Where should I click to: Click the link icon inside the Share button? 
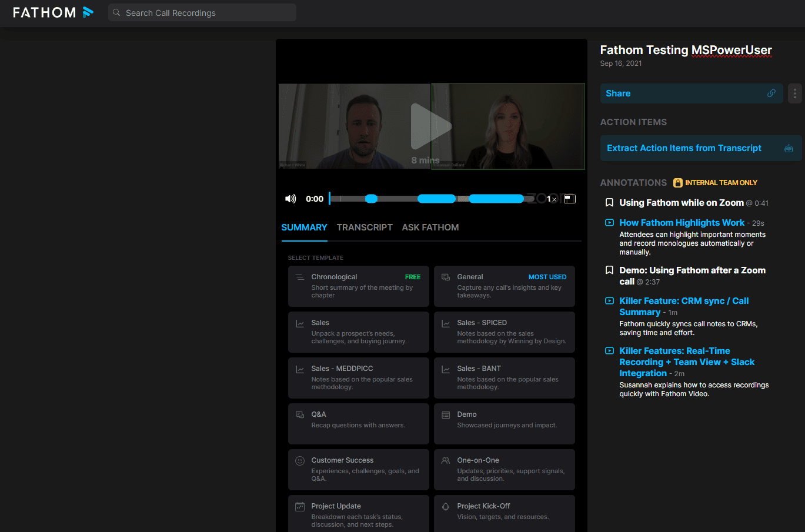[x=771, y=93]
